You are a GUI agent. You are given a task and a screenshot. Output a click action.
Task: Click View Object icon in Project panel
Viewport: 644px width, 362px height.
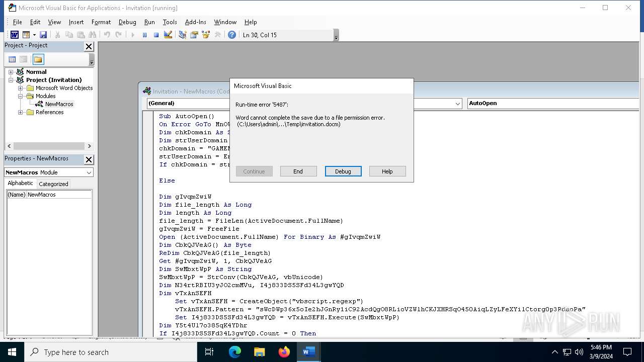tap(23, 59)
